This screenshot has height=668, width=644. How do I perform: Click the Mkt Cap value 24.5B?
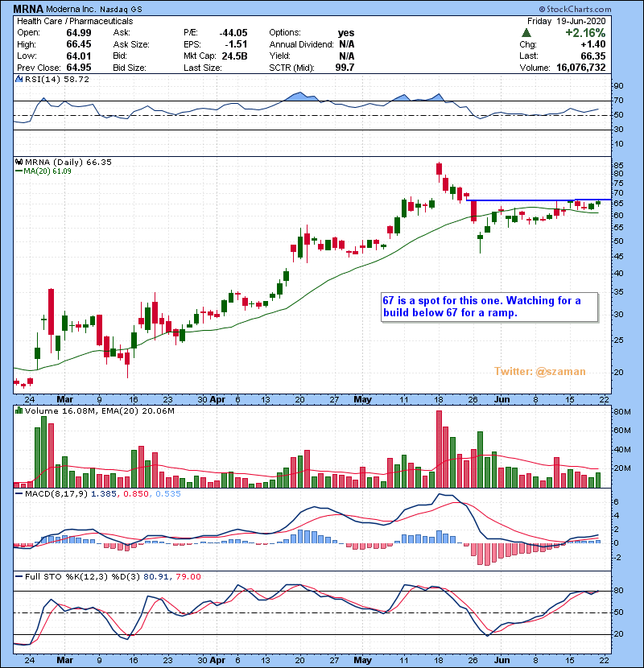coord(234,56)
